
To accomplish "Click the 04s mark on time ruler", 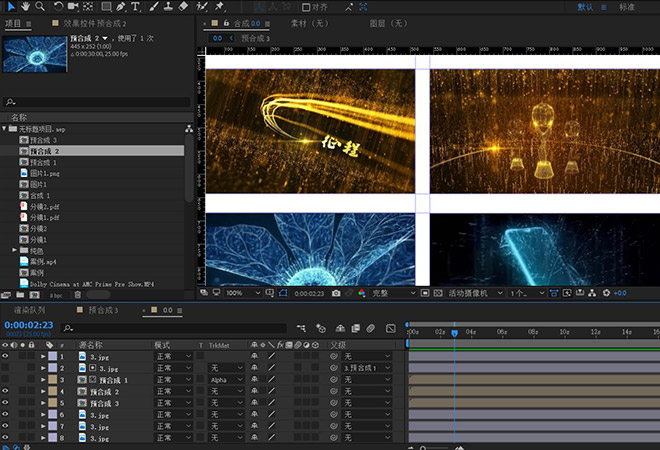I will (x=470, y=331).
